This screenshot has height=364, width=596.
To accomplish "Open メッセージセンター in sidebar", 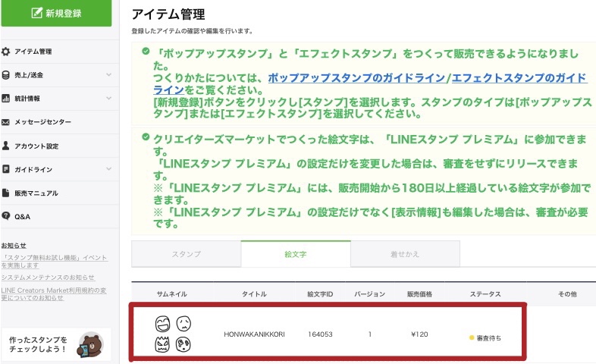I will coord(60,122).
